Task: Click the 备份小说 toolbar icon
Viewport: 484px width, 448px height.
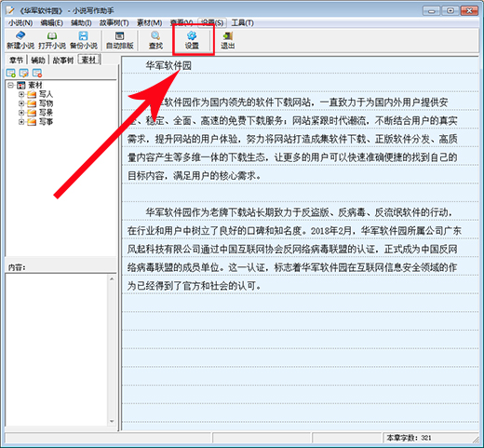Action: [x=84, y=41]
